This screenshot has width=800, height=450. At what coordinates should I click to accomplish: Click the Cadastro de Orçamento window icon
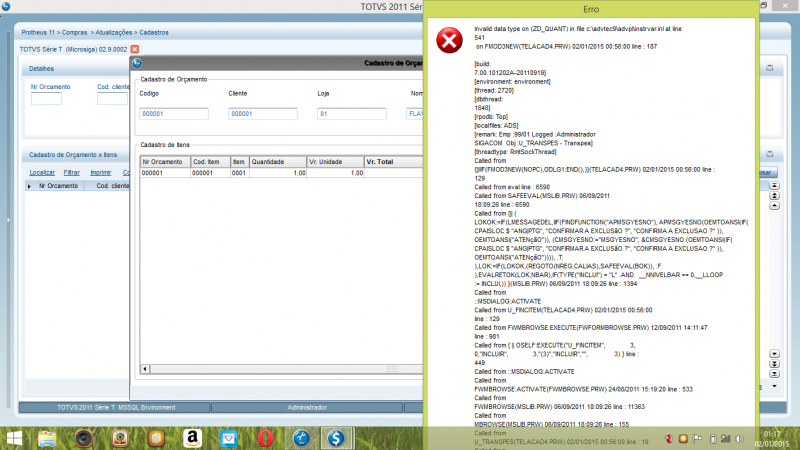coord(137,63)
